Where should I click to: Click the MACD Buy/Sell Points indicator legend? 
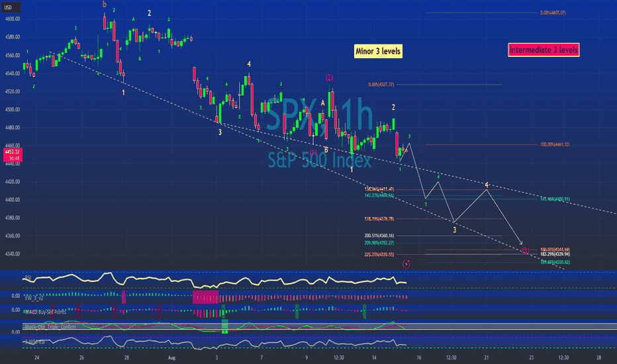click(x=45, y=312)
